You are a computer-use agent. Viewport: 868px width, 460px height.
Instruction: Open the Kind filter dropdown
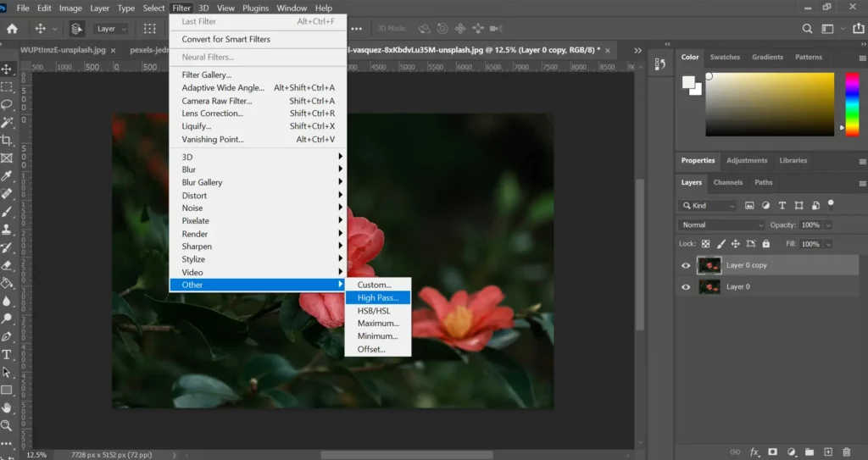tap(708, 205)
